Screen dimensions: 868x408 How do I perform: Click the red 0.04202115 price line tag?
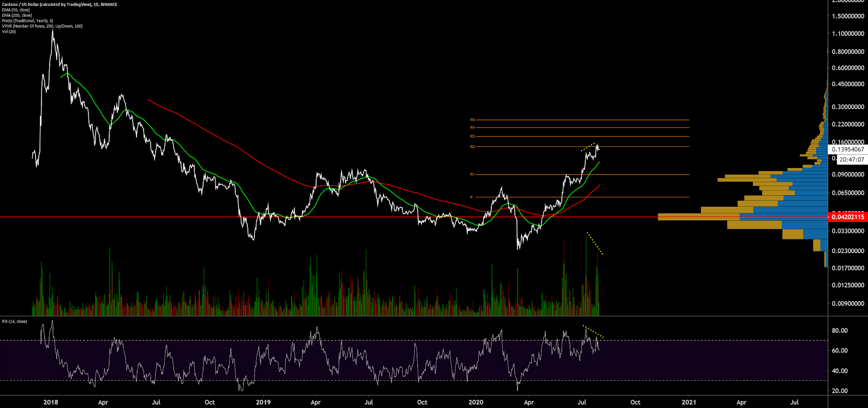pyautogui.click(x=847, y=217)
